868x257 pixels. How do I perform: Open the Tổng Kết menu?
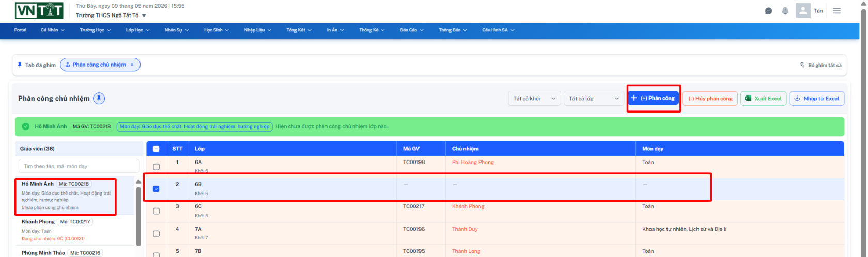(x=299, y=30)
